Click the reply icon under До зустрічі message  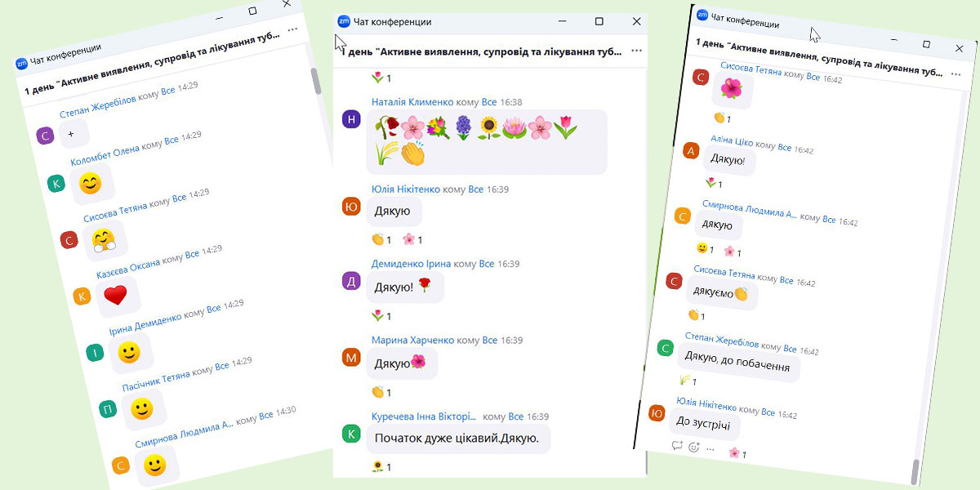tap(677, 446)
